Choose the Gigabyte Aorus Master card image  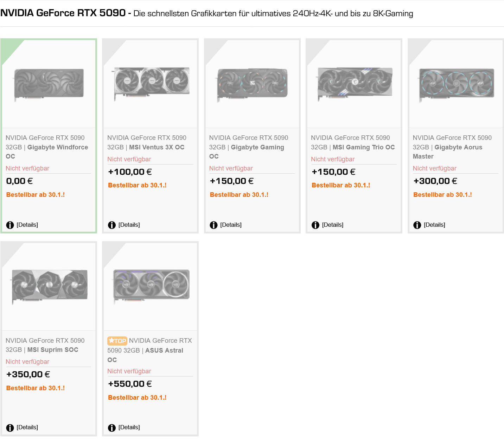(456, 84)
